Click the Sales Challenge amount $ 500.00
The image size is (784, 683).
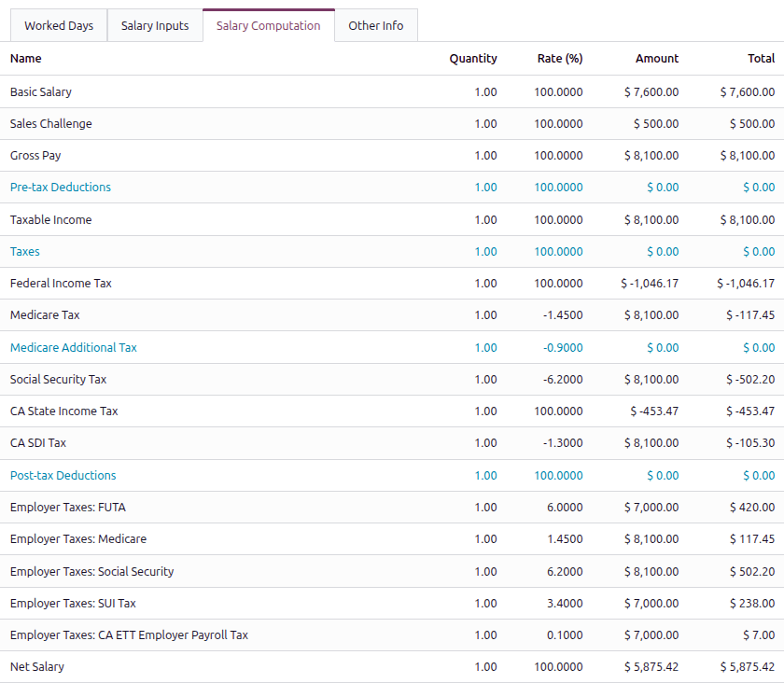coord(656,123)
